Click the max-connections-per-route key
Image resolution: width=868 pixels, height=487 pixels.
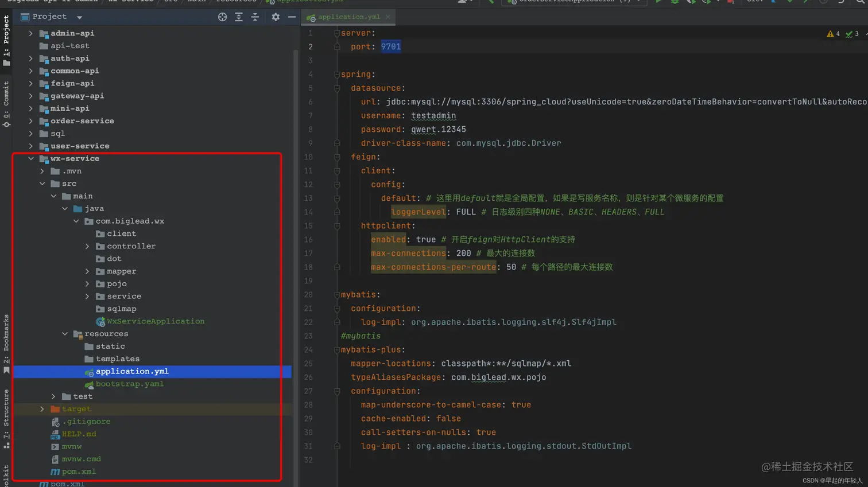click(433, 267)
